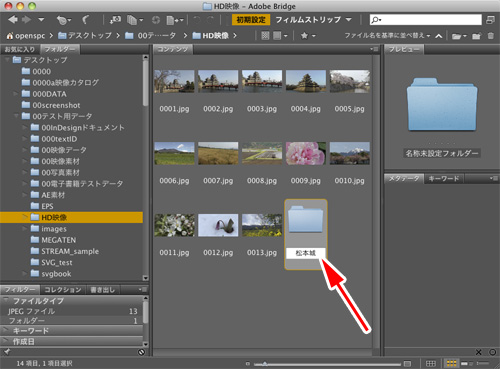Open the ファイル名を基準に並べ替え sort menu
500x369 pixels.
(x=387, y=35)
